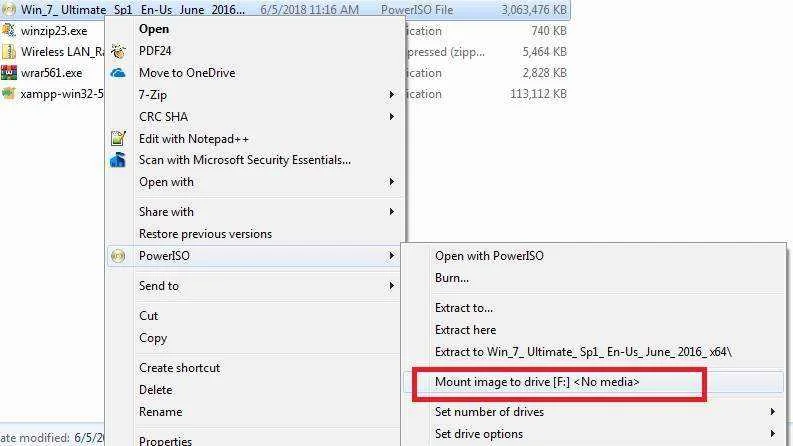Image resolution: width=793 pixels, height=446 pixels.
Task: Click the 740 KB size value
Action: [x=549, y=31]
